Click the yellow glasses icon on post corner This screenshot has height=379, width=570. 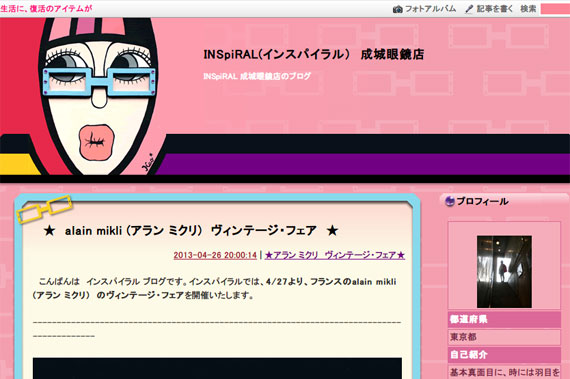[44, 209]
